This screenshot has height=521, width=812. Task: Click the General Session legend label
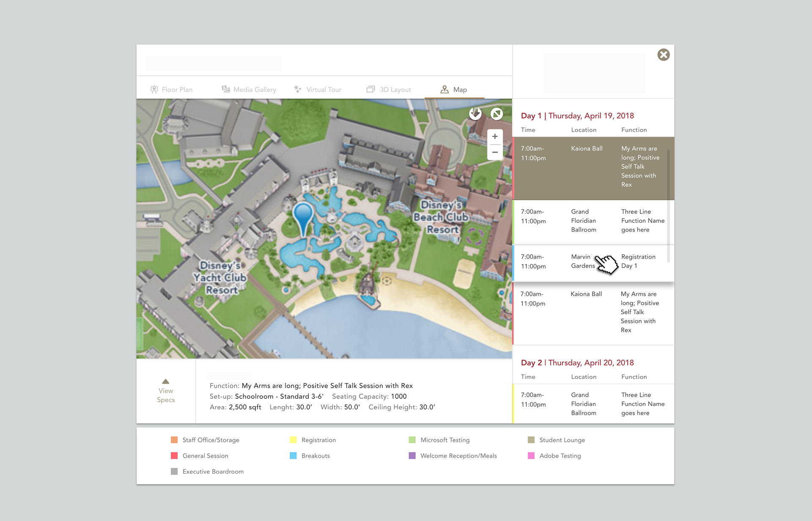tap(206, 455)
